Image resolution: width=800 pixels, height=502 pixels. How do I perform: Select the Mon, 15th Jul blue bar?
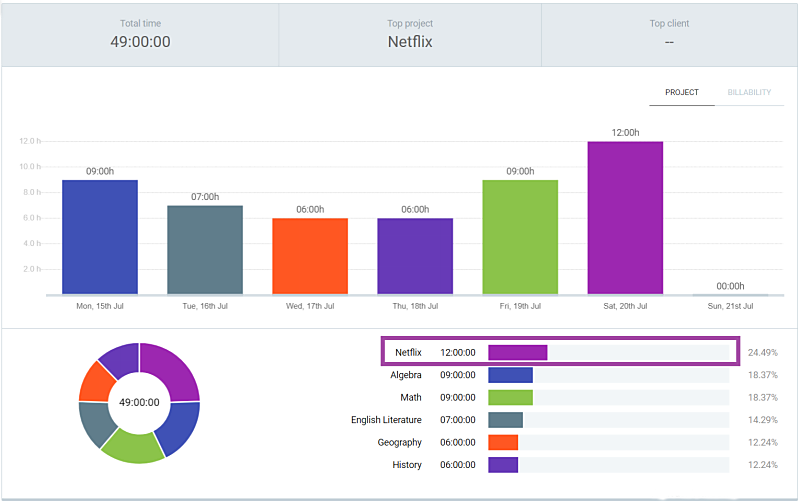pyautogui.click(x=100, y=237)
